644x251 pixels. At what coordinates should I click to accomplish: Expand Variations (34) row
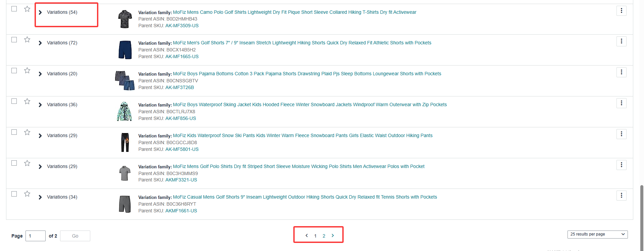click(40, 197)
